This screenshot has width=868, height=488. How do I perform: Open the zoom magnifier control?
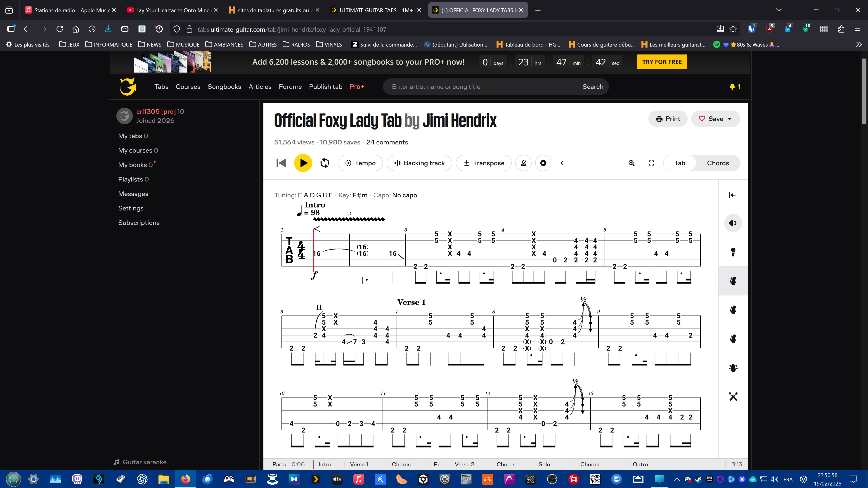pyautogui.click(x=631, y=163)
